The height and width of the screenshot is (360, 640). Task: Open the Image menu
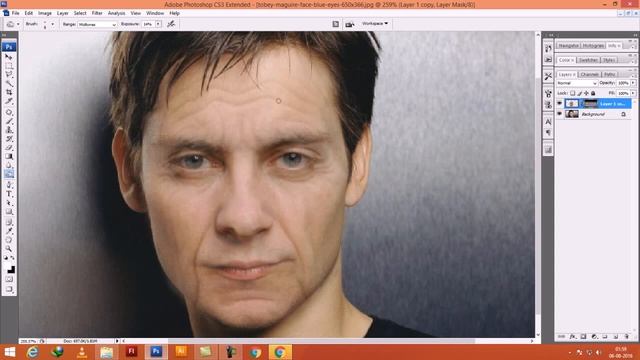click(45, 13)
